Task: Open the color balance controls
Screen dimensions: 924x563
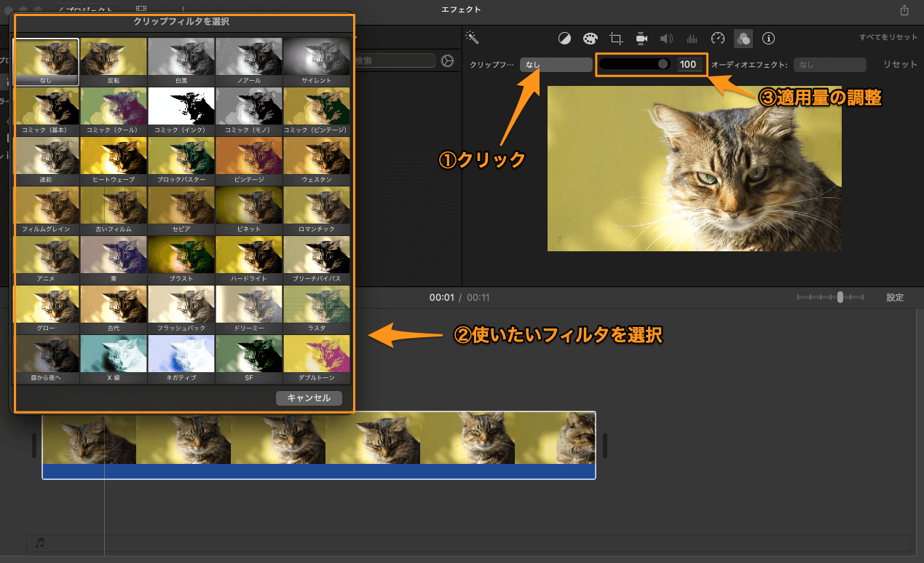Action: [564, 38]
